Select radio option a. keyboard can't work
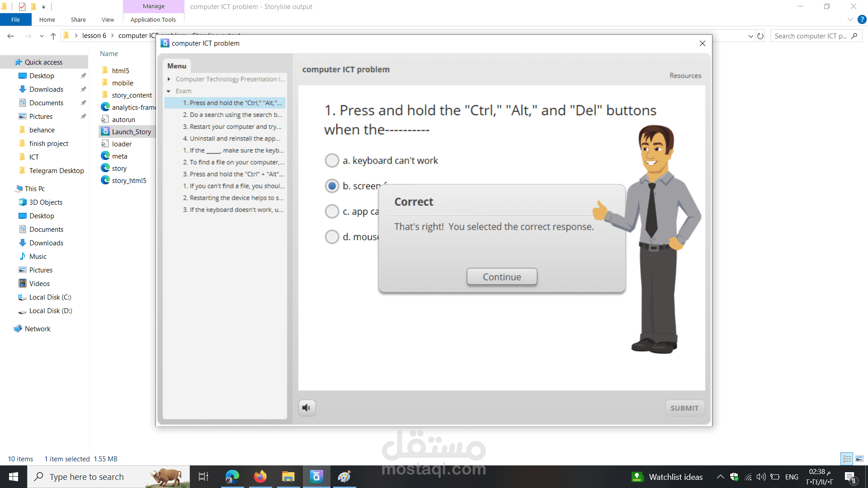This screenshot has height=488, width=868. tap(332, 160)
